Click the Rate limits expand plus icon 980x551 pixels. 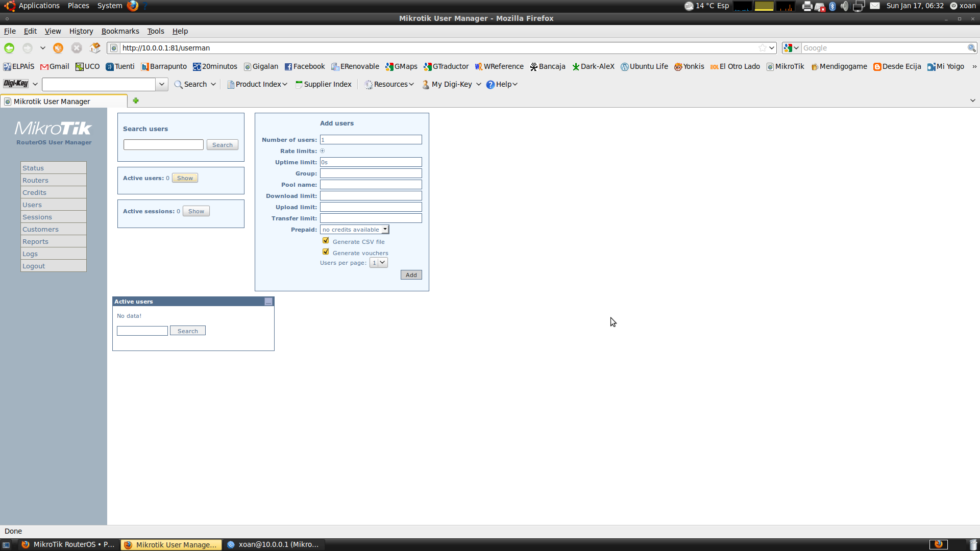coord(323,151)
